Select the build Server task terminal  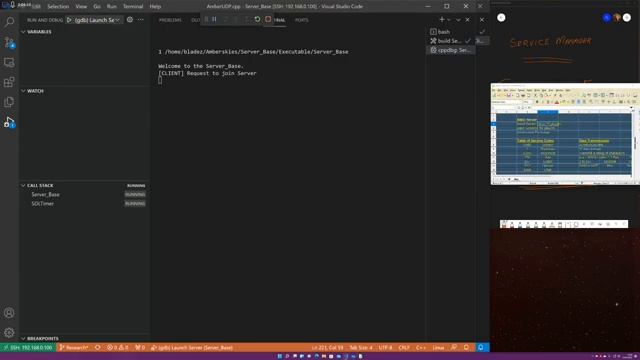[x=450, y=41]
